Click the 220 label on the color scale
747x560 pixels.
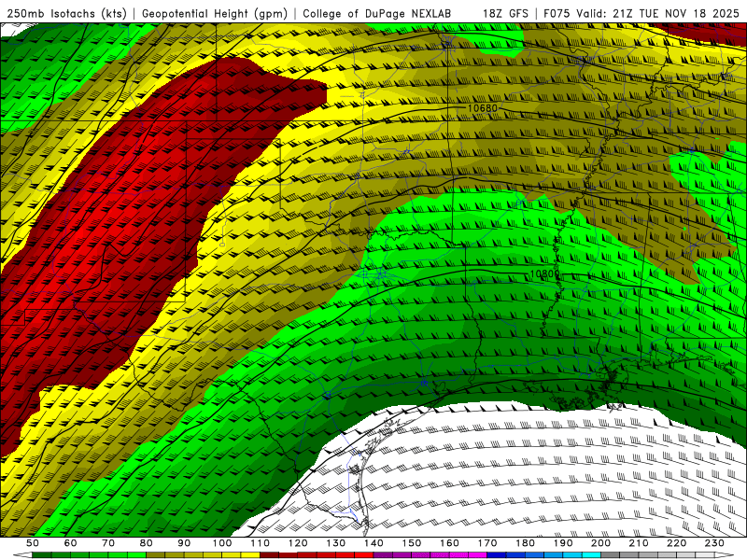click(x=677, y=543)
